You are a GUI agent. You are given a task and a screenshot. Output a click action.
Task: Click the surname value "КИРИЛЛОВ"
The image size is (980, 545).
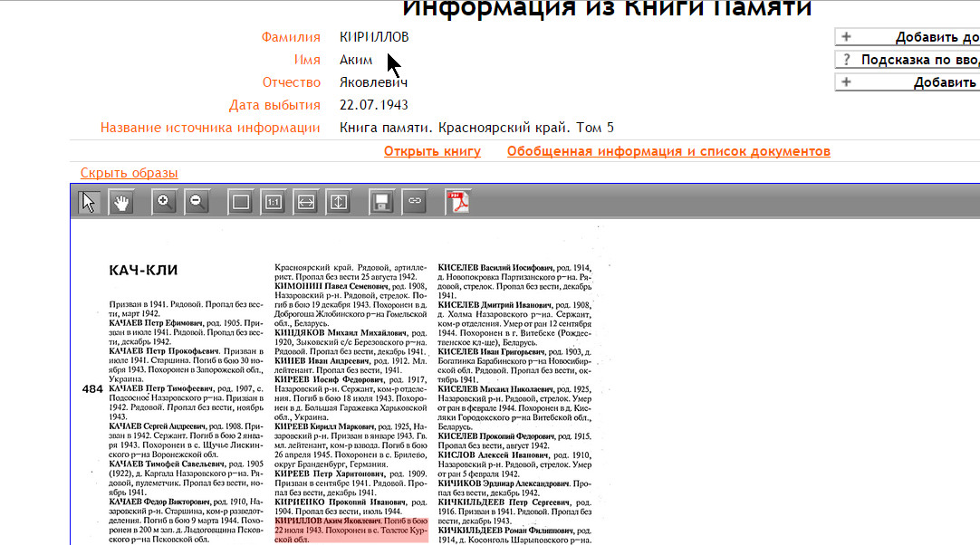coord(374,37)
